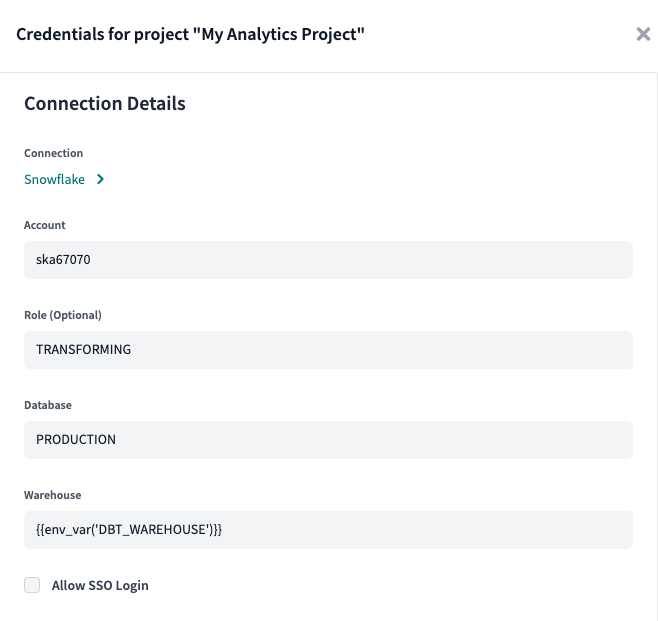The height and width of the screenshot is (621, 658).
Task: Click the chevron arrow beside Snowflake
Action: (x=100, y=180)
